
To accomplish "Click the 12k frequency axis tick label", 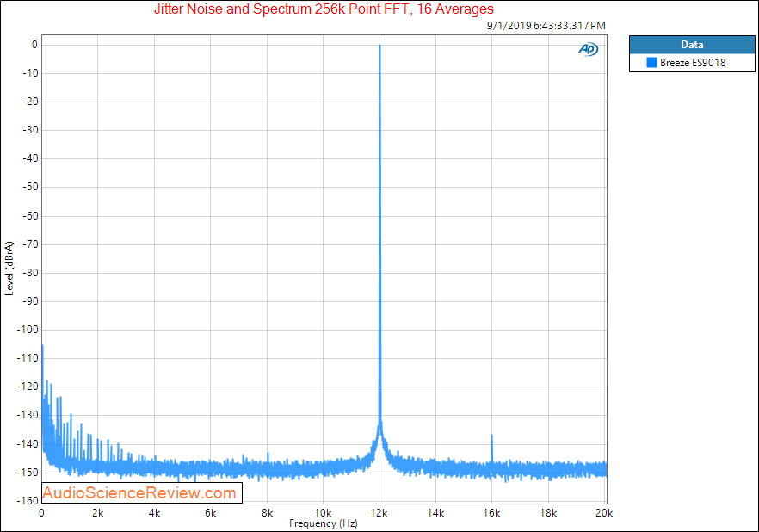I will pyautogui.click(x=379, y=513).
